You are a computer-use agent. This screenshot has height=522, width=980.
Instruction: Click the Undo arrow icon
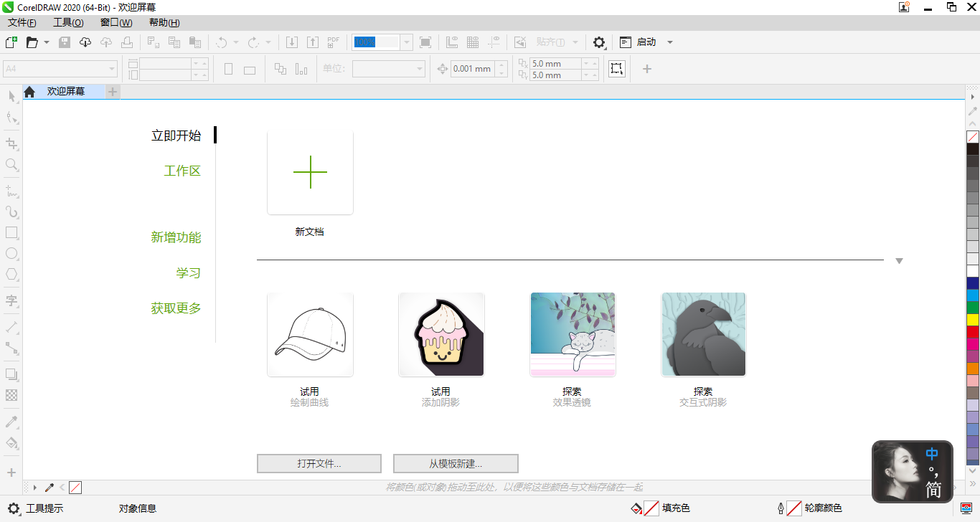(x=222, y=42)
